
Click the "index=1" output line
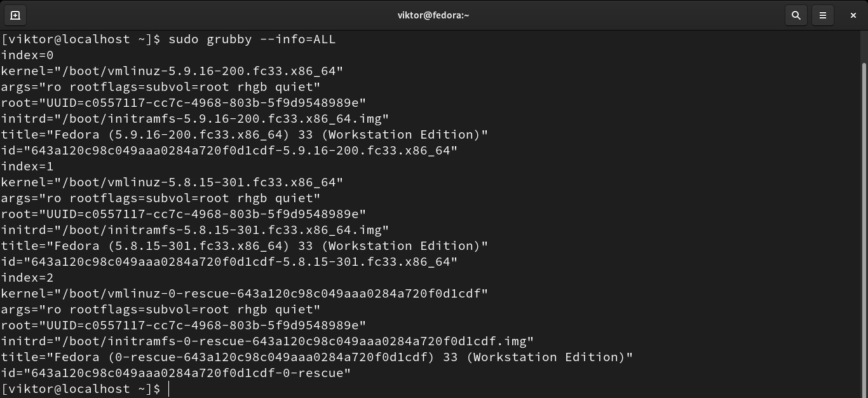[27, 167]
